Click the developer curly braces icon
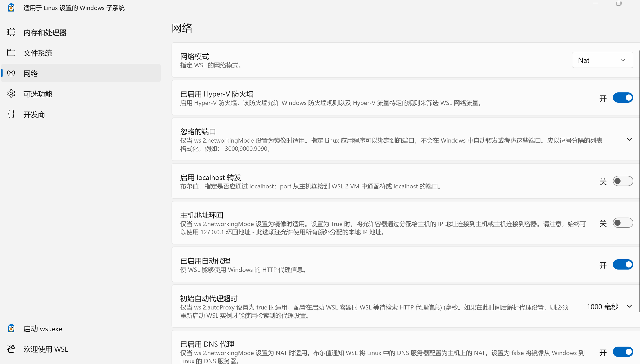Image resolution: width=640 pixels, height=364 pixels. click(11, 114)
